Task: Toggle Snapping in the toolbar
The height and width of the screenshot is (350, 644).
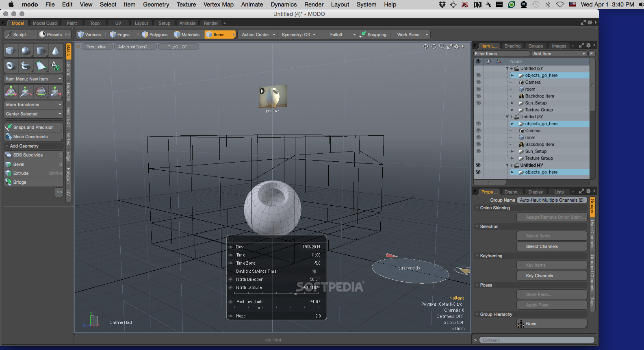Action: click(373, 35)
